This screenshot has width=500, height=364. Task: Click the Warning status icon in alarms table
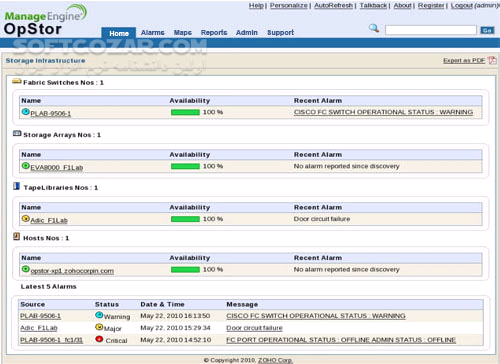(99, 315)
